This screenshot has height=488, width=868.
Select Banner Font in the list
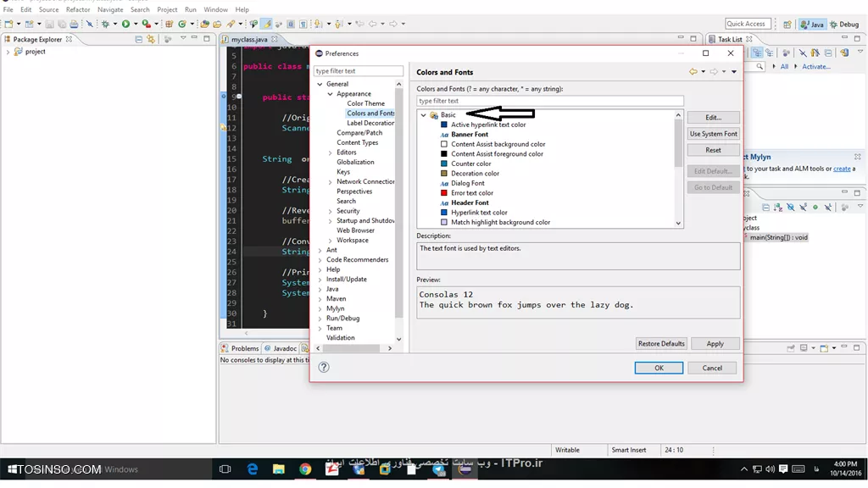464,135
